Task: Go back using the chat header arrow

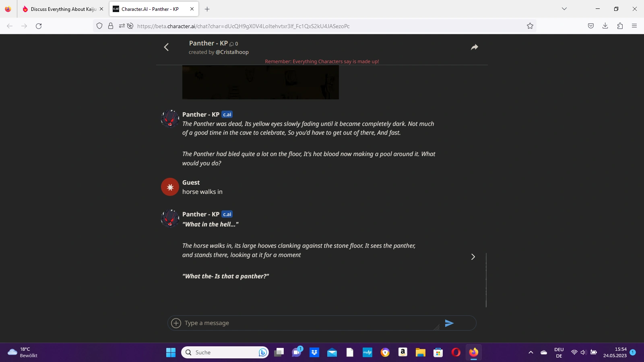Action: (x=166, y=47)
